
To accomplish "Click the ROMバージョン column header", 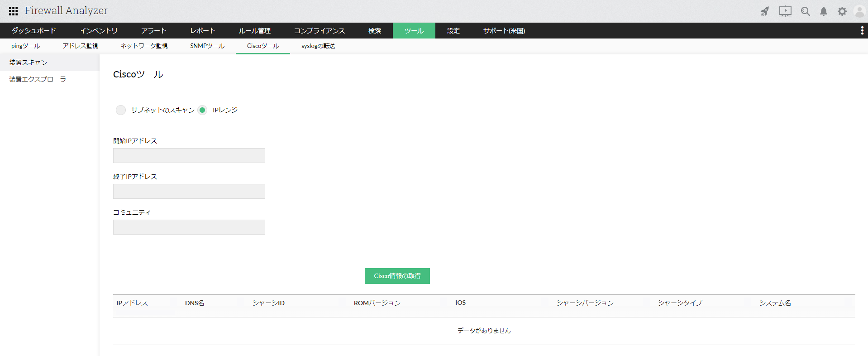I will pyautogui.click(x=377, y=303).
